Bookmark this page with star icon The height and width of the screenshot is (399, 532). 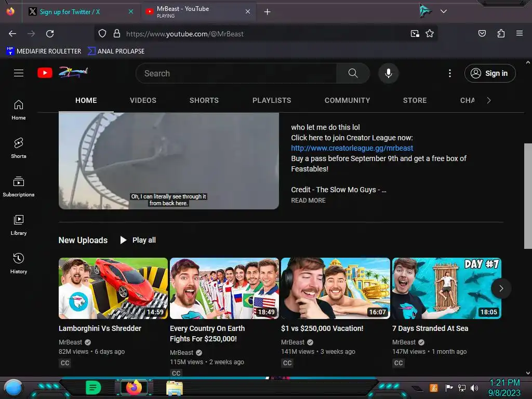[x=430, y=34]
